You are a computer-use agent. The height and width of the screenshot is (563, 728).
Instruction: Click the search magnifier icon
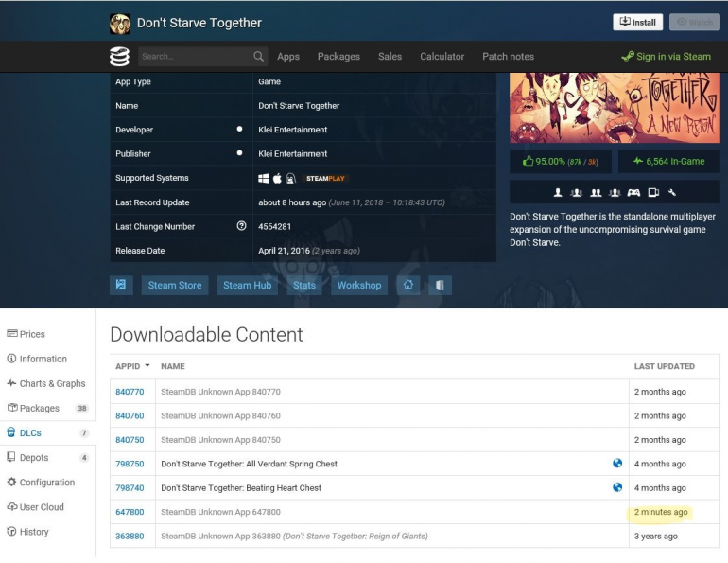point(259,57)
